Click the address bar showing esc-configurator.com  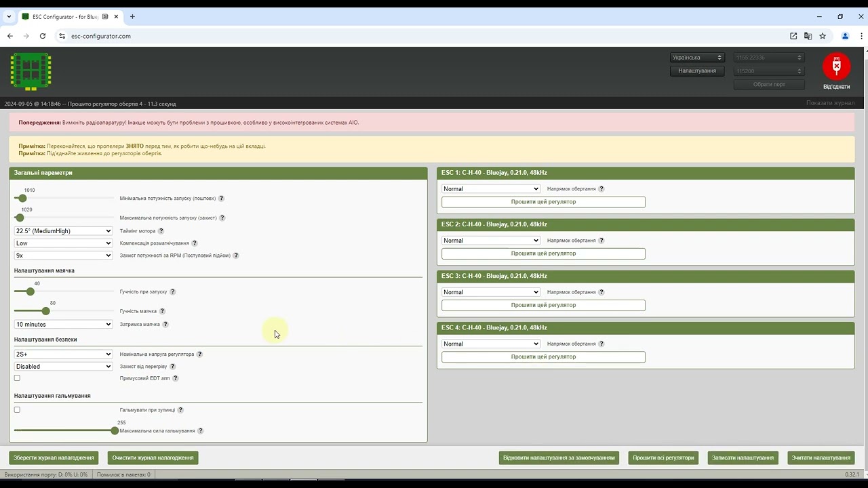[x=420, y=36]
